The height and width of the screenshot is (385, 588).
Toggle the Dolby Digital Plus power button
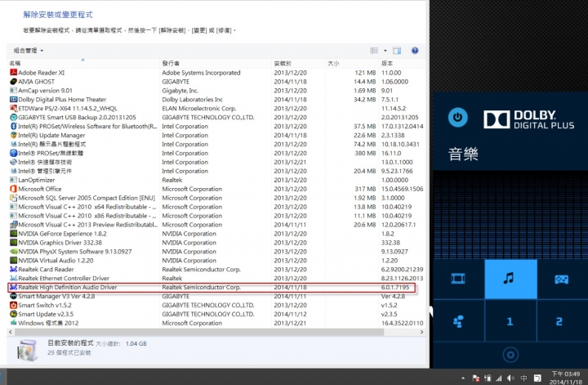tap(457, 118)
